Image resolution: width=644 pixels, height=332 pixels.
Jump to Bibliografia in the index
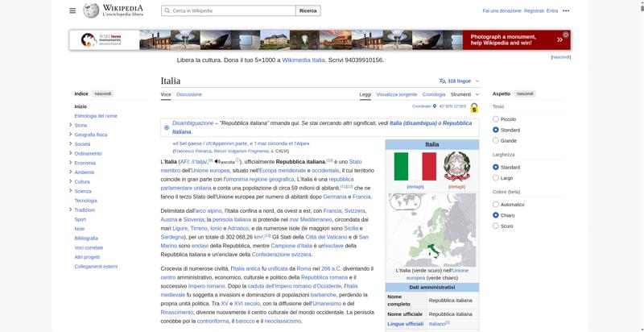[x=86, y=239]
